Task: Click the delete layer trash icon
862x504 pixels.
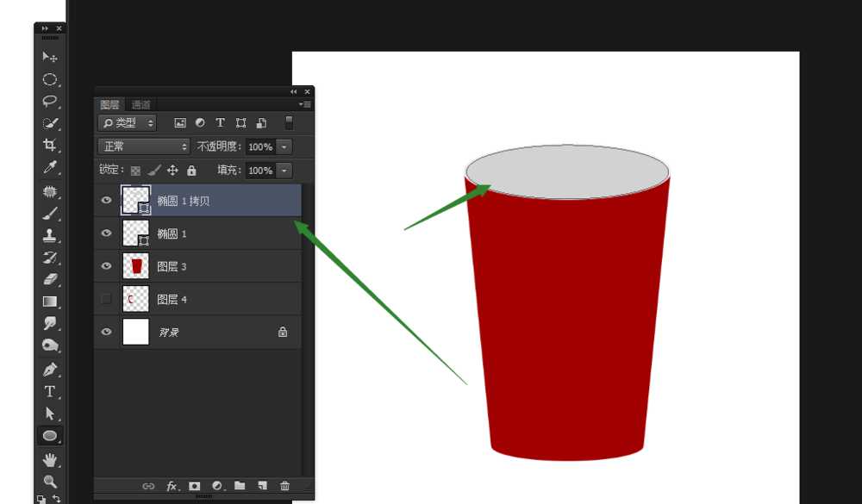Action: (x=284, y=486)
